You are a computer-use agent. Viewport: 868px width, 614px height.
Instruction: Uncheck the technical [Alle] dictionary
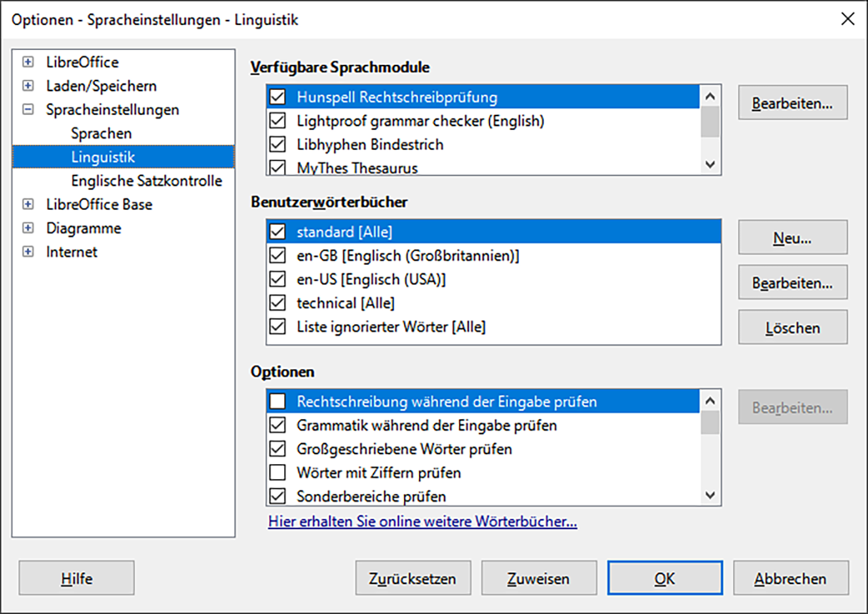click(277, 303)
